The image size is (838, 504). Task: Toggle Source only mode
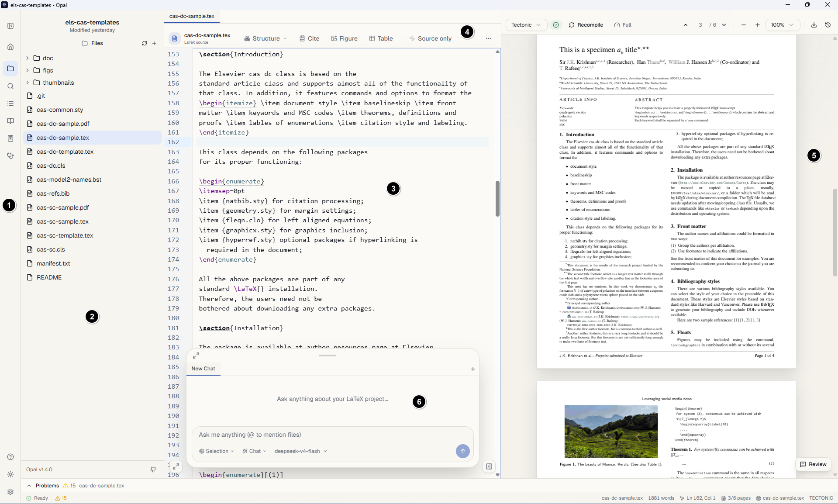(x=430, y=38)
